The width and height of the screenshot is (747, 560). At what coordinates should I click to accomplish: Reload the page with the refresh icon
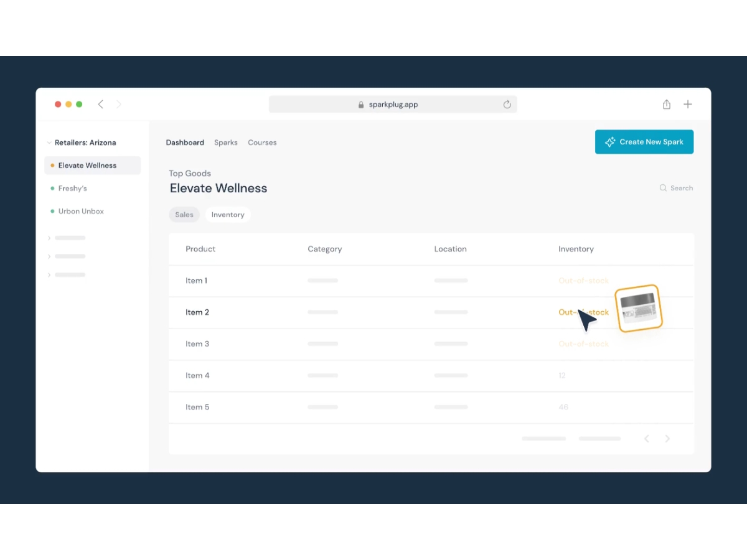click(507, 105)
